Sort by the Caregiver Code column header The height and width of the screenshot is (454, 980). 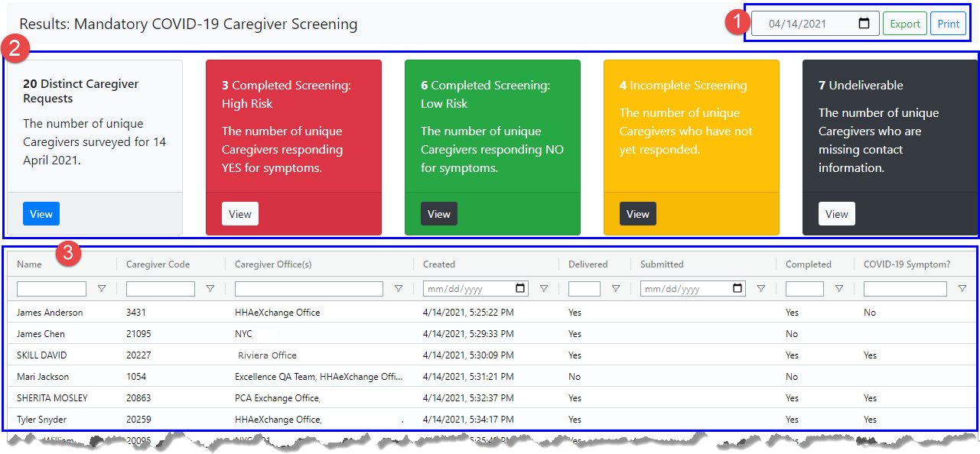pyautogui.click(x=158, y=264)
